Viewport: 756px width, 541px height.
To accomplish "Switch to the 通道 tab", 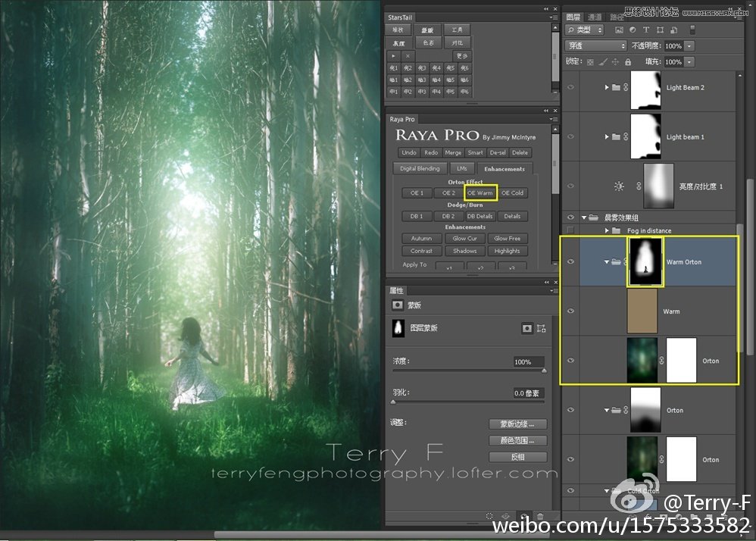I will (595, 17).
